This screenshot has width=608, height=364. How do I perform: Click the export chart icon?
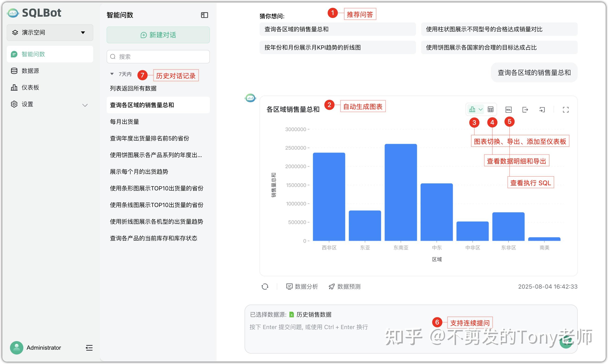(x=525, y=110)
